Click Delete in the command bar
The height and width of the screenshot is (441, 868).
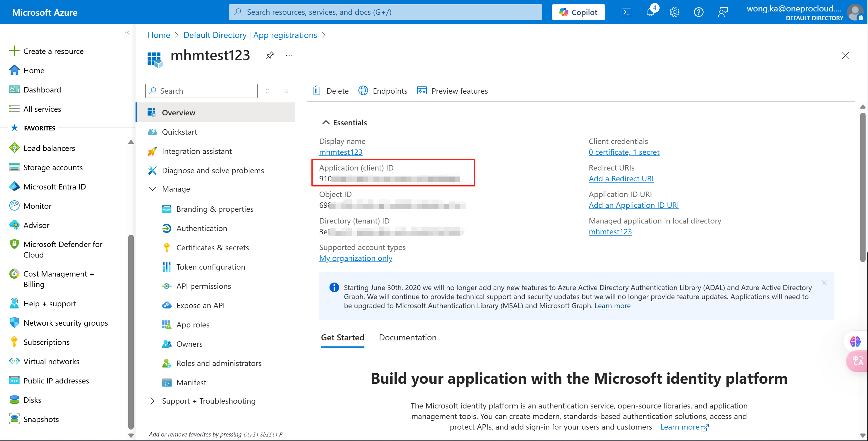point(331,91)
